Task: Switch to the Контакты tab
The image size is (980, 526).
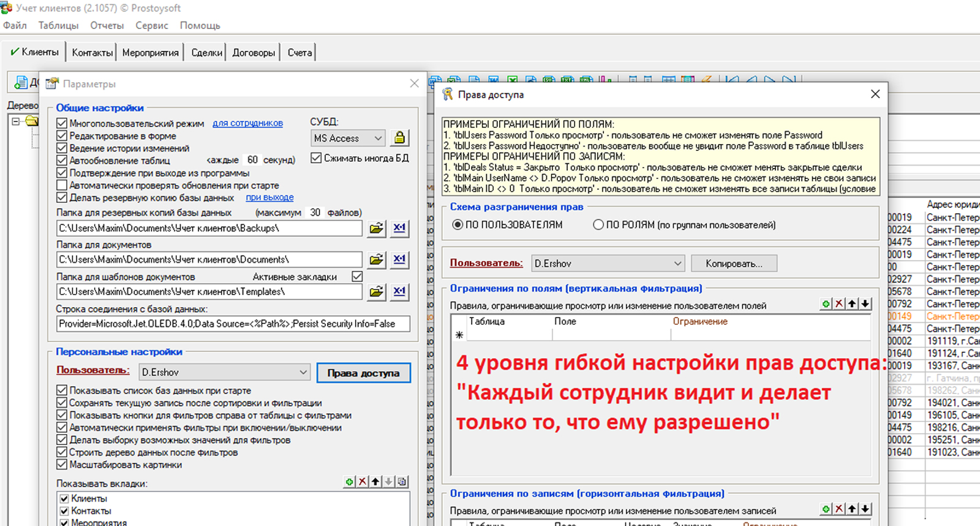Action: [x=92, y=53]
